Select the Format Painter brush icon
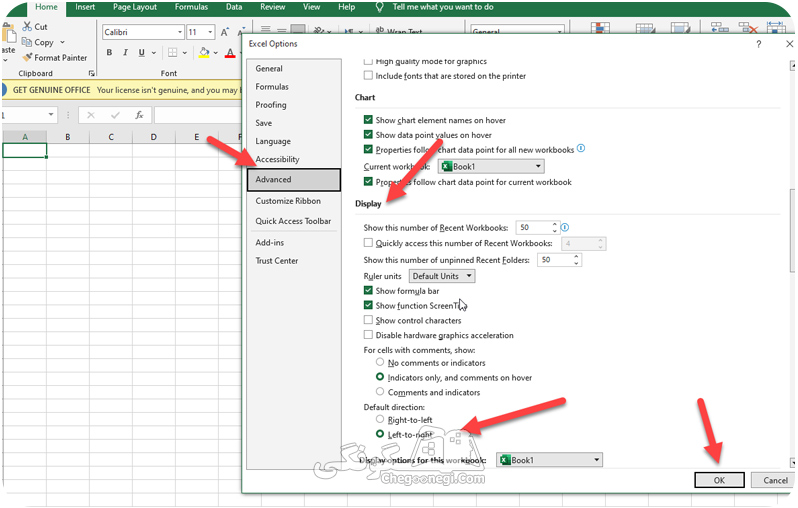 tap(27, 58)
